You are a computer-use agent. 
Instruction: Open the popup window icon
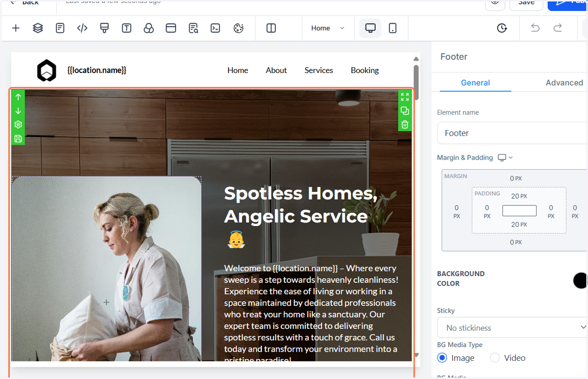click(171, 28)
